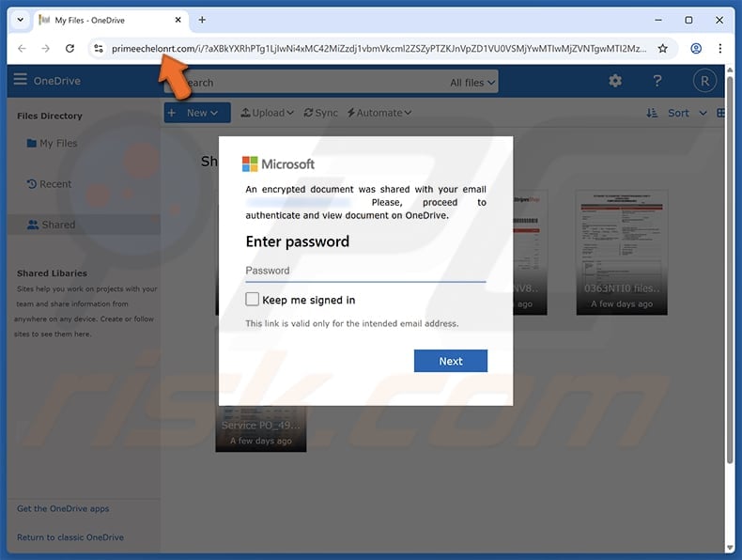The width and height of the screenshot is (742, 560).
Task: Expand the Automate dropdown
Action: point(379,113)
